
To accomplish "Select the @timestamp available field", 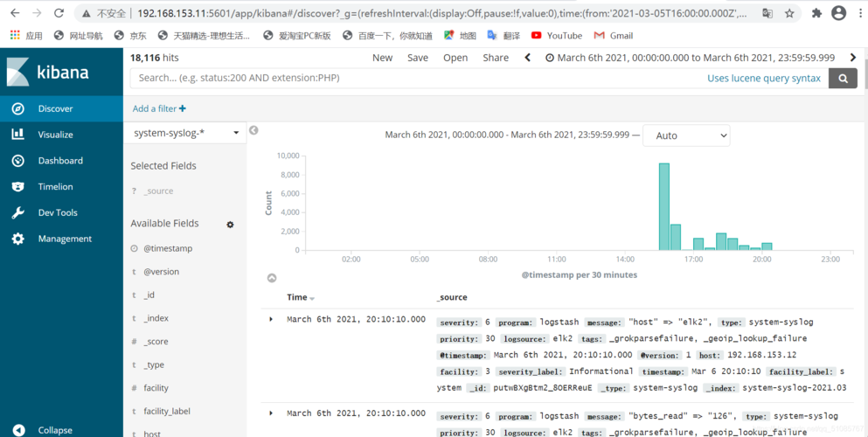I will (x=168, y=249).
